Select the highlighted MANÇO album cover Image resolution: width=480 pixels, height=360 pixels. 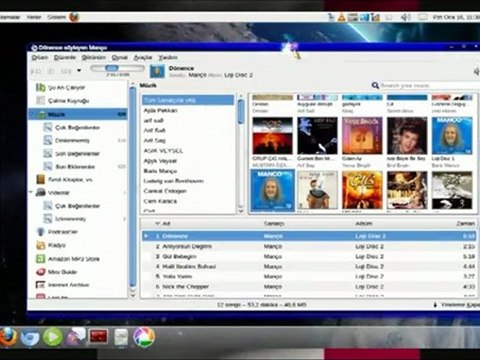coord(273,190)
